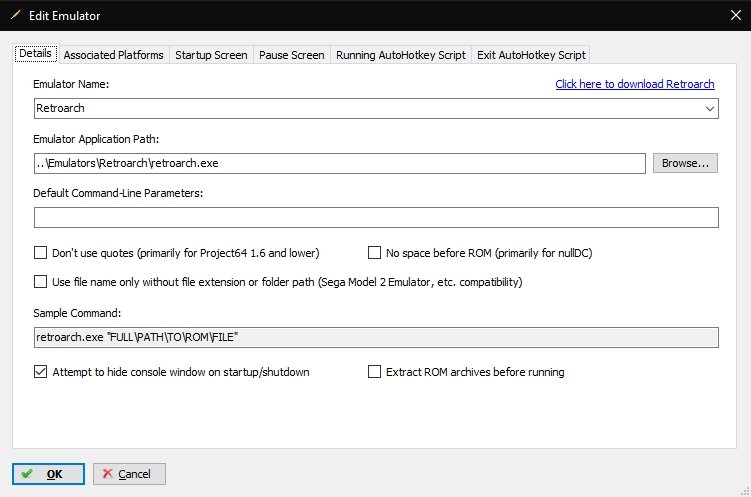Close the Edit Emulator dialog
This screenshot has height=497, width=751.
[x=736, y=15]
